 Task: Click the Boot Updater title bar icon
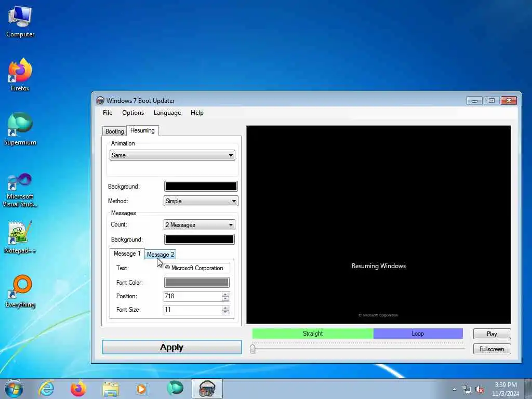pyautogui.click(x=100, y=100)
